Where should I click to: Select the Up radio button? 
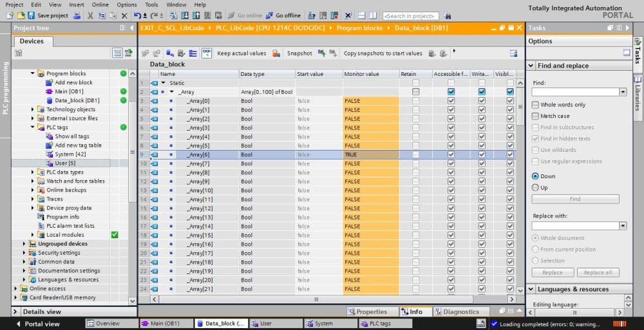(535, 188)
